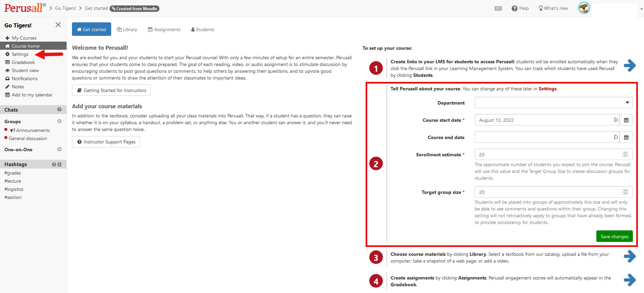Click the step 1 blue arrow

[x=630, y=65]
